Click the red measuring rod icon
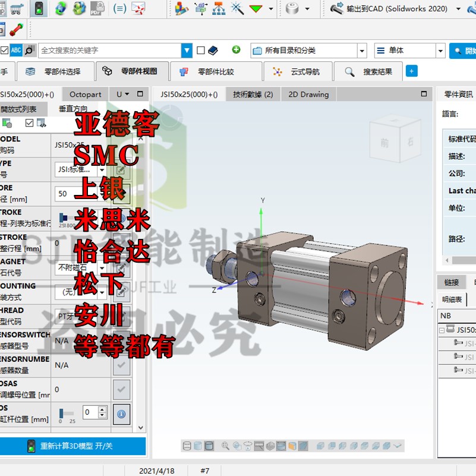The image size is (476, 476). point(17,30)
